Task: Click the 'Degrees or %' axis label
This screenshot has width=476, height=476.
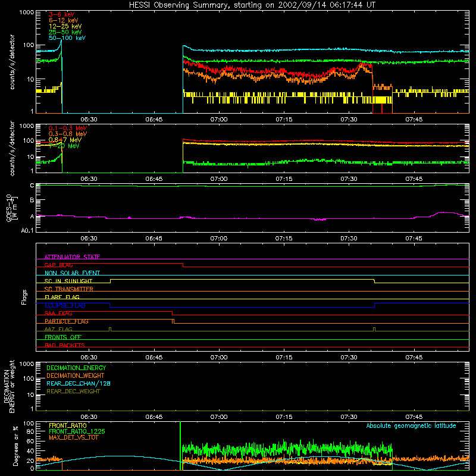Action: point(15,446)
